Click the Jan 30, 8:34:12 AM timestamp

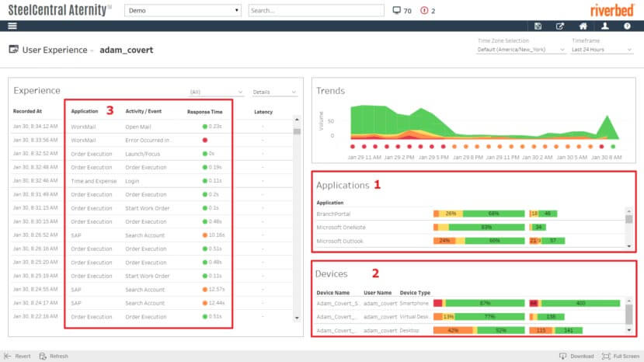pos(35,127)
